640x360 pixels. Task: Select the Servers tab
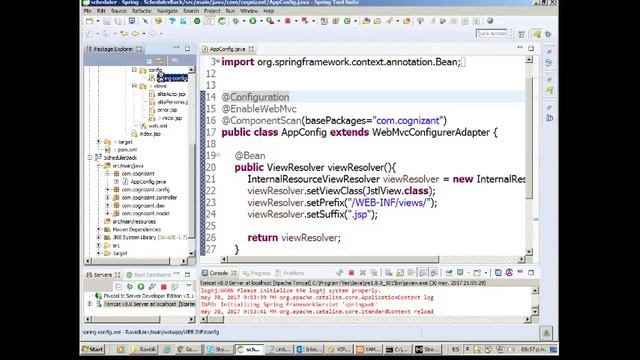102,275
